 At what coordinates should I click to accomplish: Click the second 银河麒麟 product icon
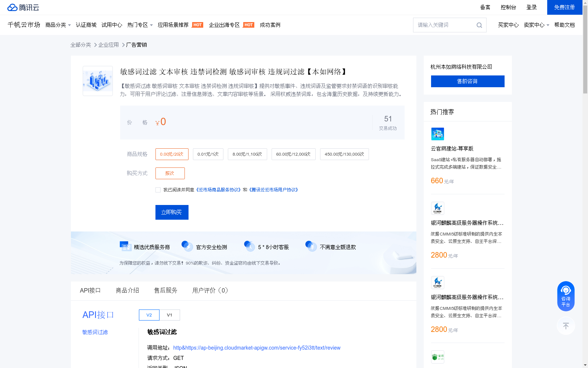click(437, 283)
